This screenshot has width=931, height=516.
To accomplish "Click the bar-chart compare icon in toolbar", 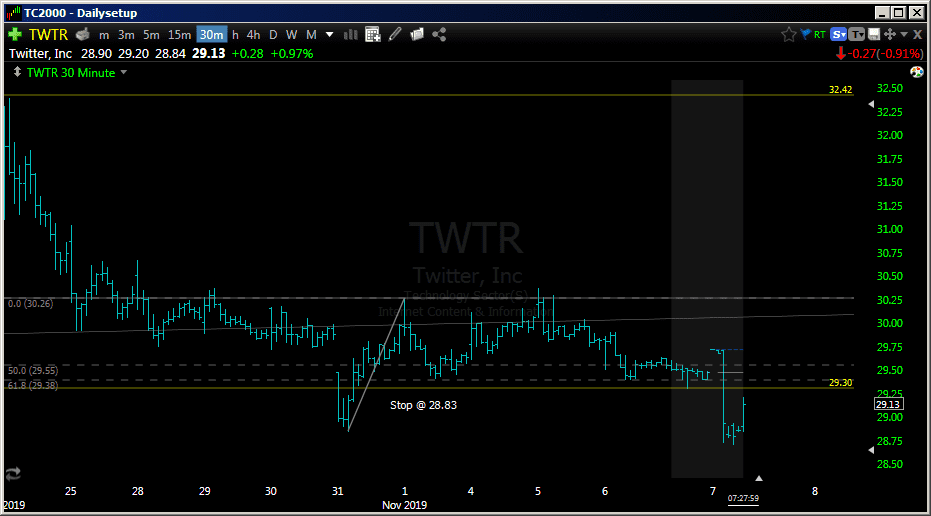I will pos(351,34).
